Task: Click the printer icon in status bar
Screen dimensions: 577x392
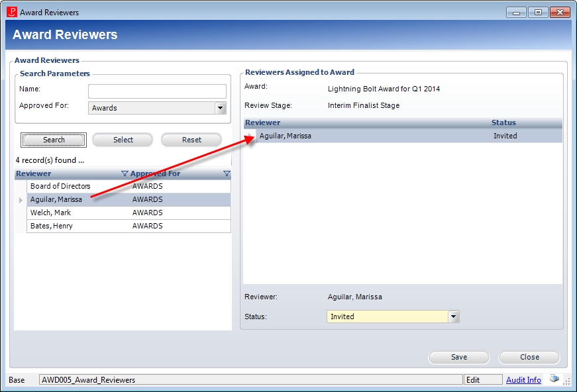Action: click(554, 378)
